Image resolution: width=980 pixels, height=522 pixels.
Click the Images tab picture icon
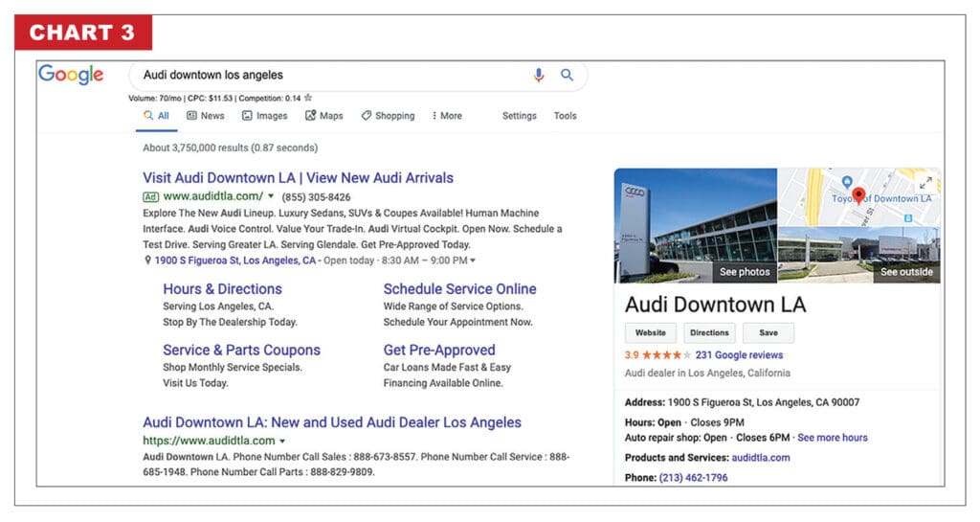tap(247, 116)
